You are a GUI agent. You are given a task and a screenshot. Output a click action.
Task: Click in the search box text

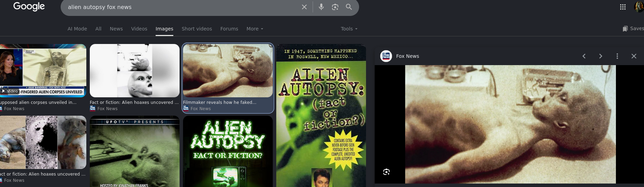(100, 7)
